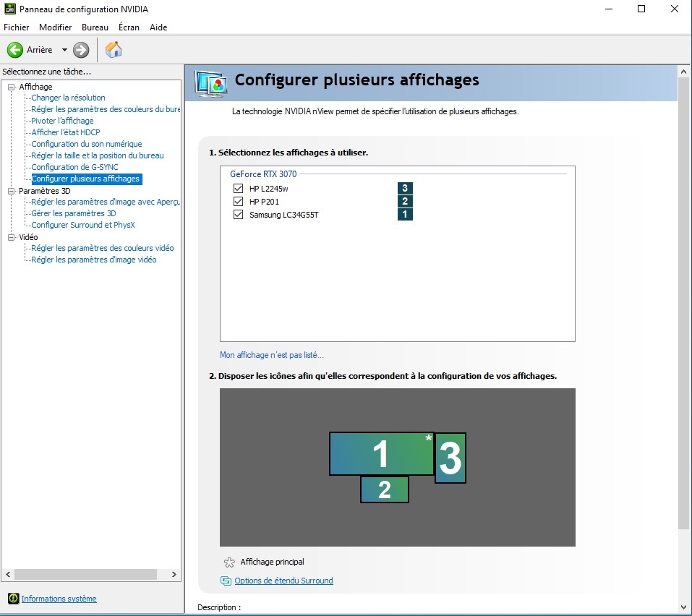This screenshot has height=616, width=692.
Task: Open Options de étendu Surround link
Action: point(283,581)
